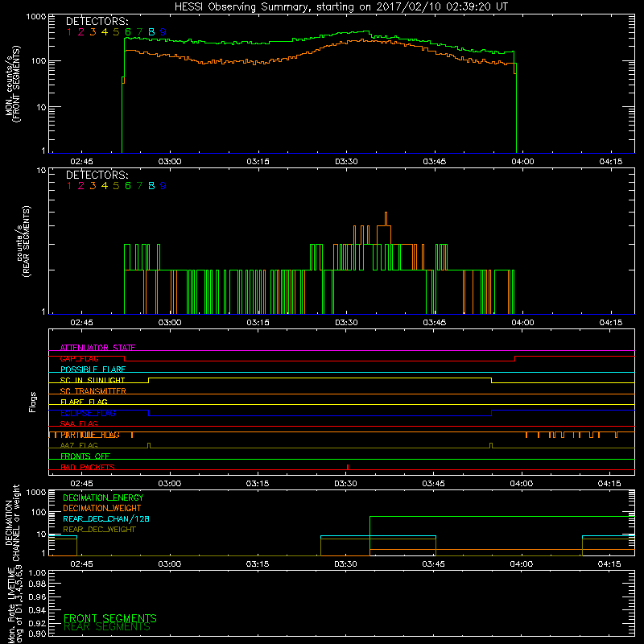
Task: Click the BAD_PACKETS flag label
Action: pos(88,467)
